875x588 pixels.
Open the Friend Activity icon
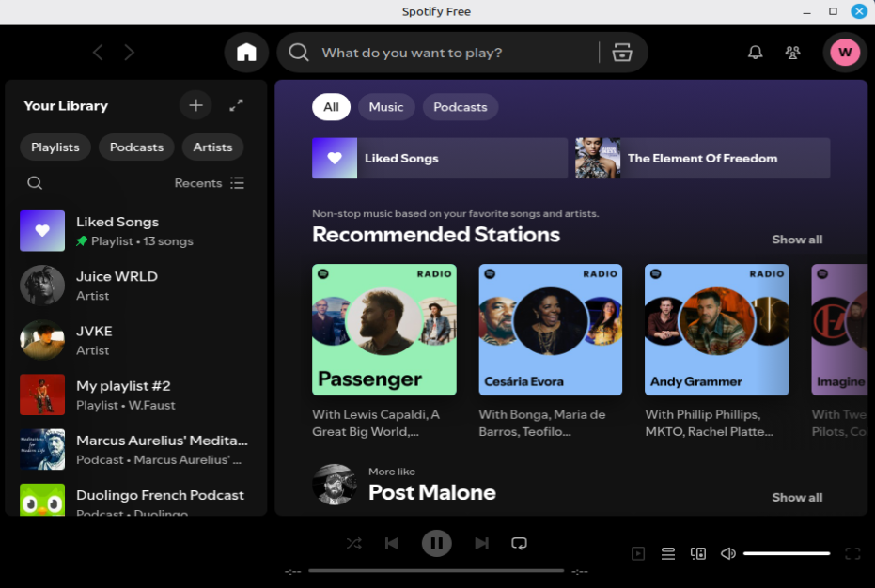[x=792, y=53]
